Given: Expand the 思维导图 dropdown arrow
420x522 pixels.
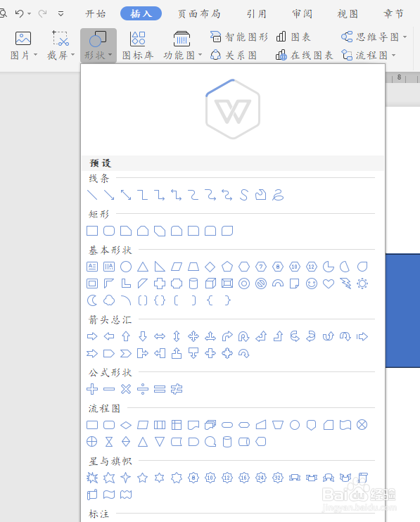Looking at the screenshot, I should coord(405,37).
